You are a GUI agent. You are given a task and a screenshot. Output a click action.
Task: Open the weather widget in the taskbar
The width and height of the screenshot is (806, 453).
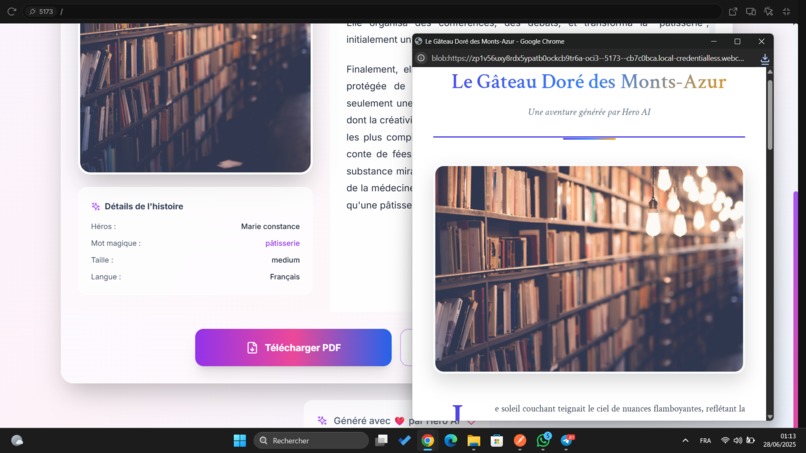click(17, 441)
